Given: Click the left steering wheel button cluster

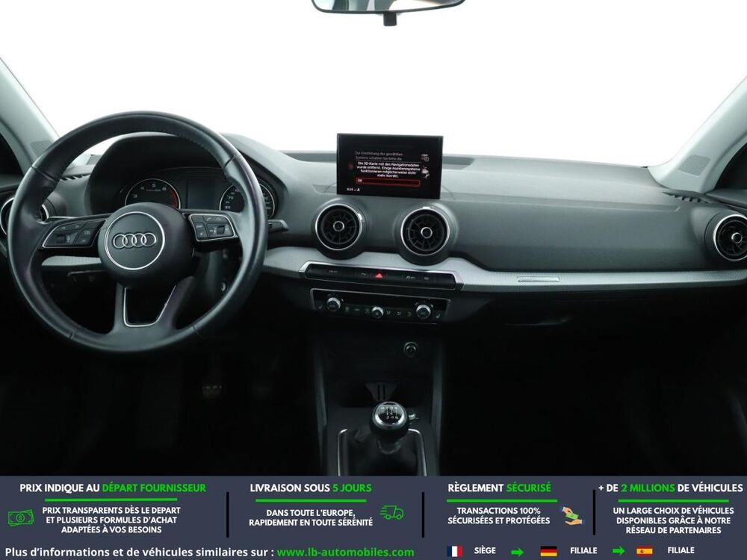Looking at the screenshot, I should click(74, 233).
